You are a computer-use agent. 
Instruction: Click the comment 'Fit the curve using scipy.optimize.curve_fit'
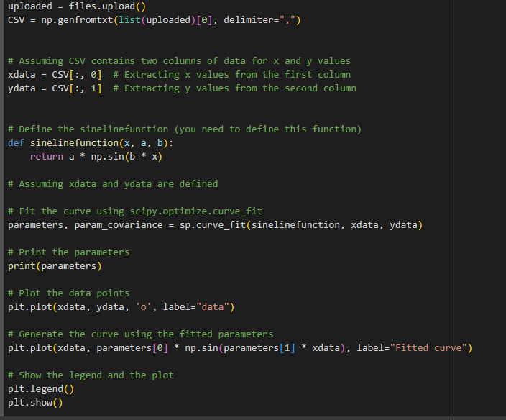[x=135, y=211]
